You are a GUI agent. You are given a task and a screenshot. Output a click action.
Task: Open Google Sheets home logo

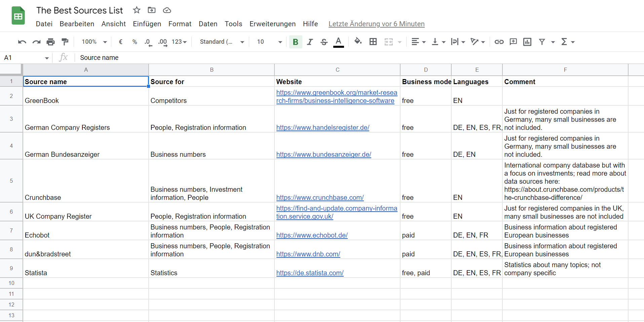(x=18, y=16)
